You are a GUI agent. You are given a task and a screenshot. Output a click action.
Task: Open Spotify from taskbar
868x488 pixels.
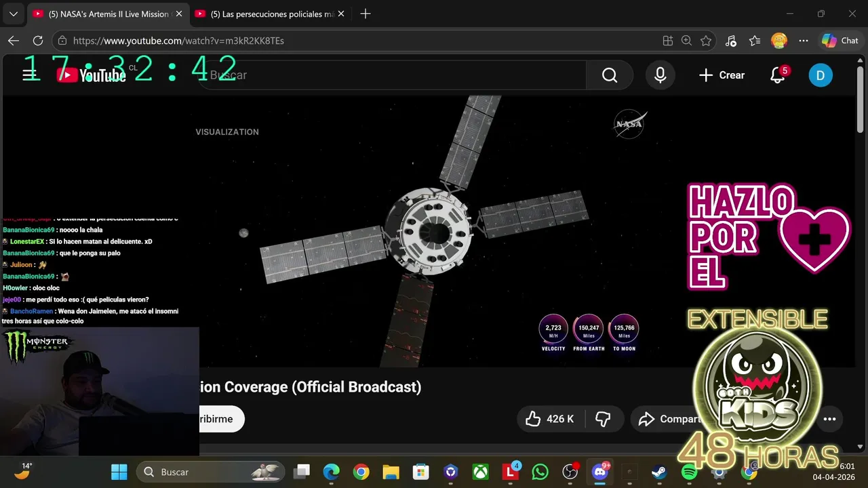689,472
